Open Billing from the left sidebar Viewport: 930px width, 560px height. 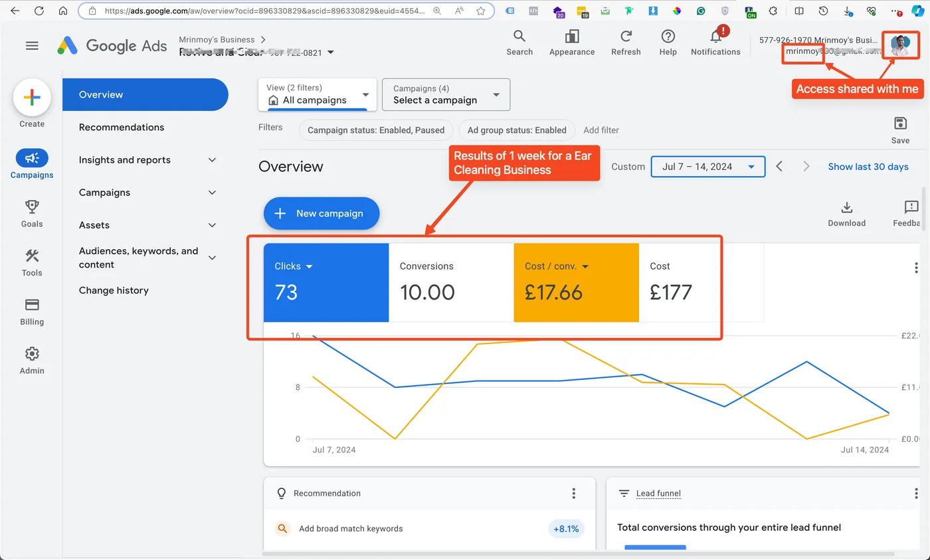[x=31, y=312]
